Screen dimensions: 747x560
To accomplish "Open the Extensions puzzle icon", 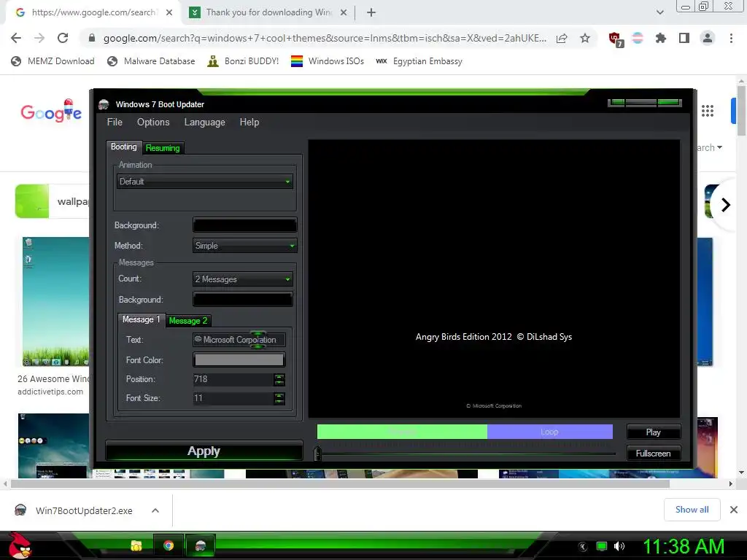I will (x=661, y=38).
